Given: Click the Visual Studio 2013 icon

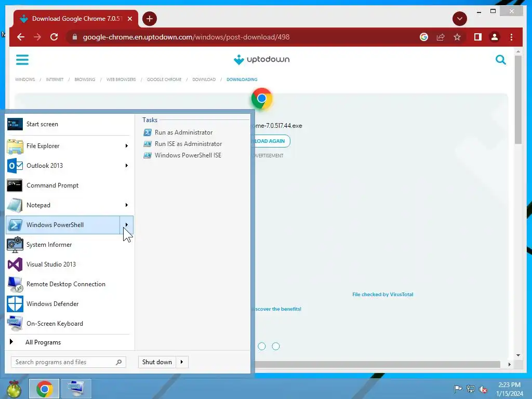Looking at the screenshot, I should coord(15,264).
